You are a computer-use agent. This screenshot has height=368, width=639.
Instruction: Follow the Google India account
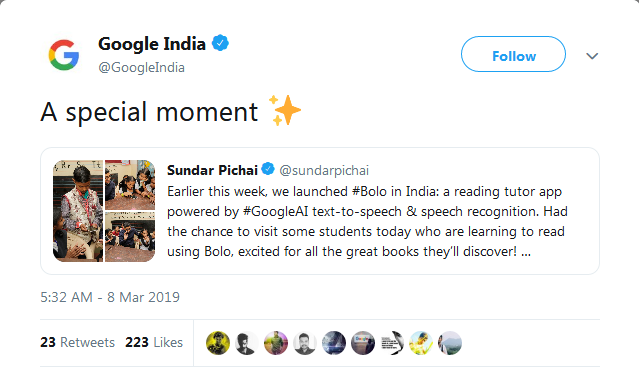(x=513, y=54)
